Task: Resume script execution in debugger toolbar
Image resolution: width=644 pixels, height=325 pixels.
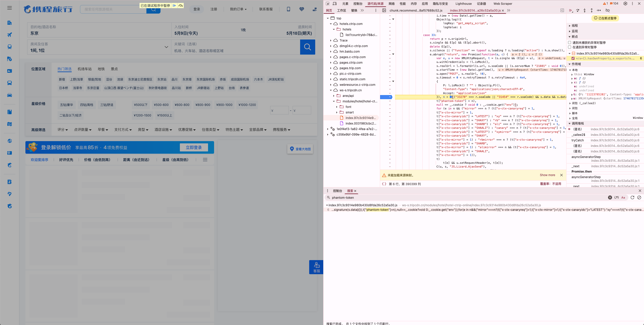Action: tap(571, 10)
